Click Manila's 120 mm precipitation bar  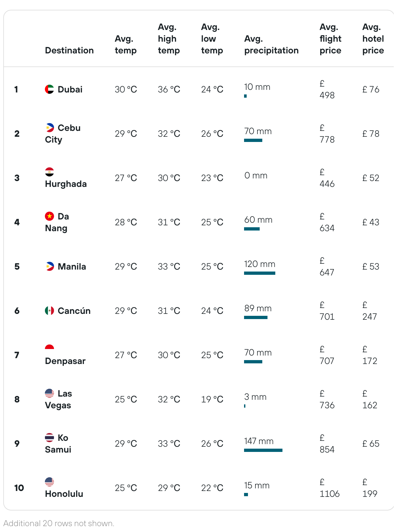[x=260, y=273]
